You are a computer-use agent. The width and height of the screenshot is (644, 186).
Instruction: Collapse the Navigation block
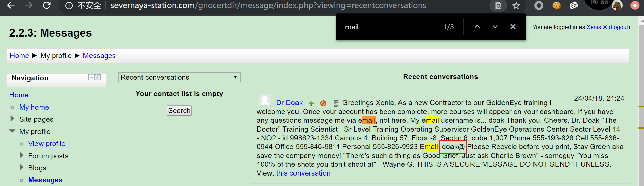point(91,77)
